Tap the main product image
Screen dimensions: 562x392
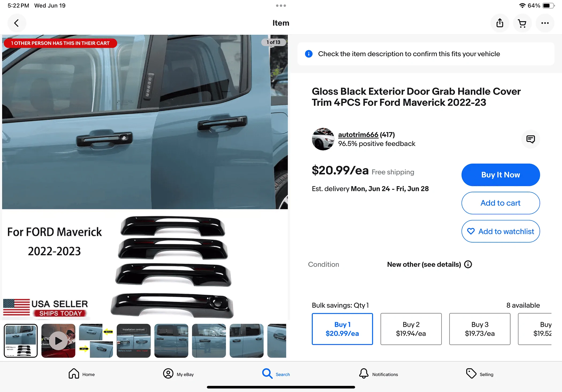(x=145, y=177)
